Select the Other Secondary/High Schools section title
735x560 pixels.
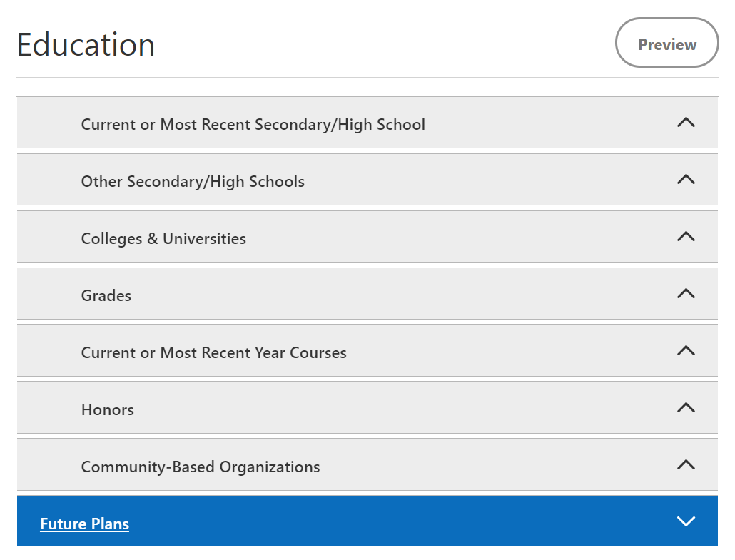point(193,181)
